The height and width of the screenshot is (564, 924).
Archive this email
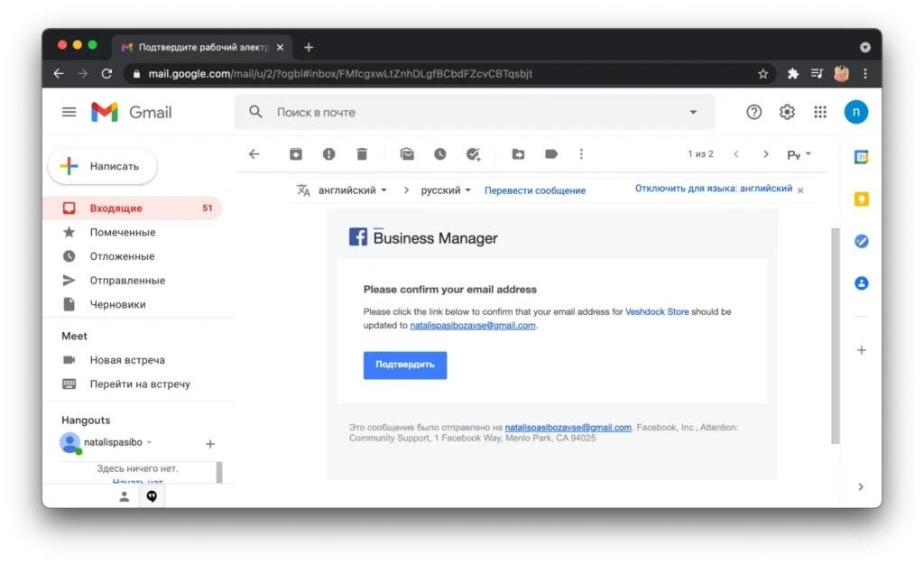296,154
